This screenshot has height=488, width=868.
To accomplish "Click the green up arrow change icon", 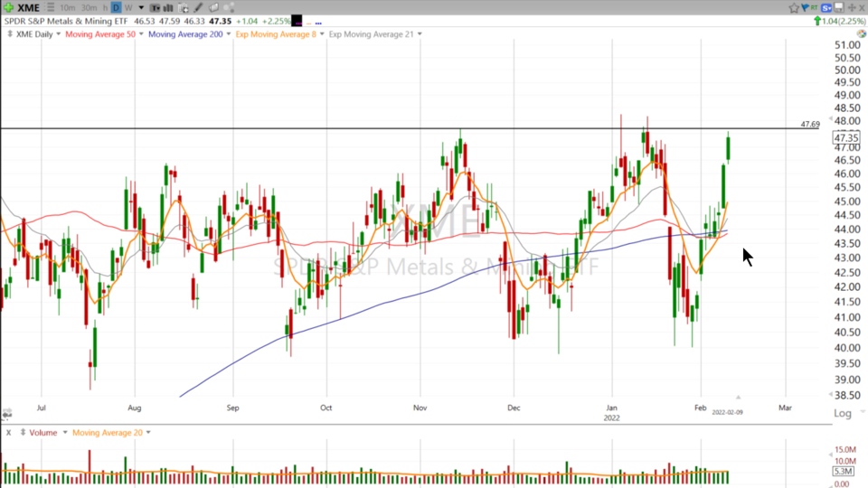I will point(817,21).
